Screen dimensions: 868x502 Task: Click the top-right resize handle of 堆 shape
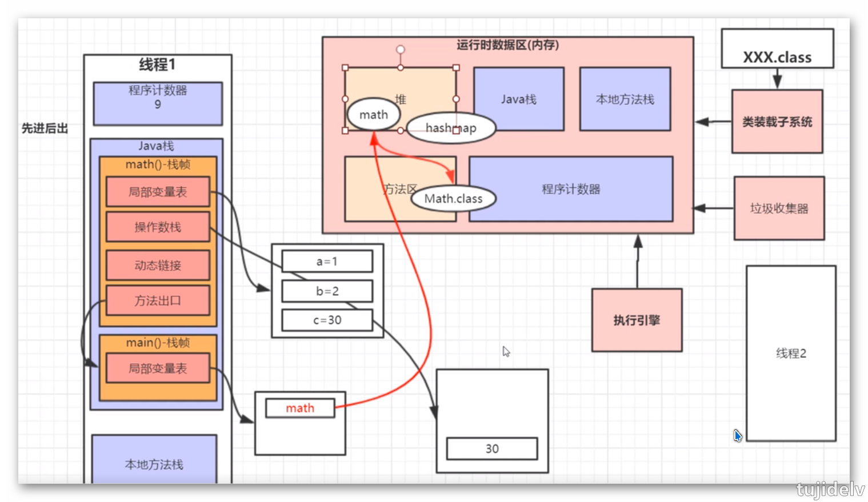click(456, 68)
